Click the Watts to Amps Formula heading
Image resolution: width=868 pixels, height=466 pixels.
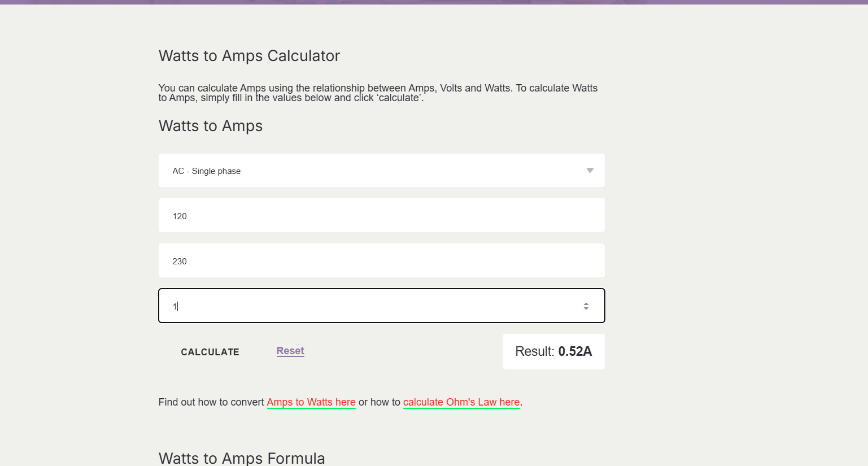tap(242, 458)
